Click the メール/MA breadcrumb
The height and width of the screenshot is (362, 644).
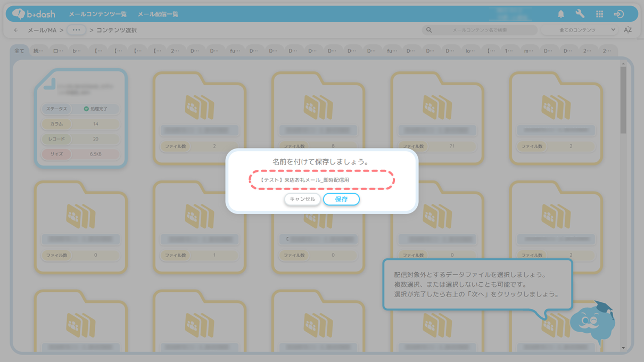42,30
